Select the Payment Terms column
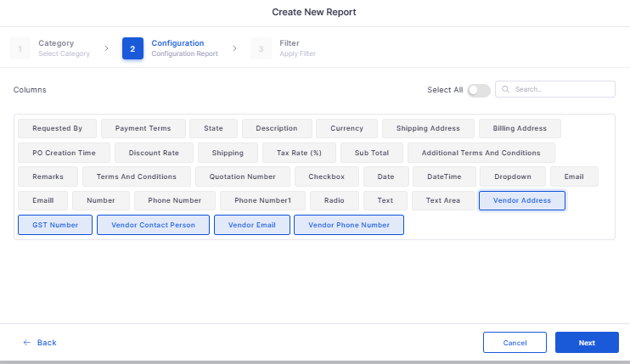 click(143, 128)
